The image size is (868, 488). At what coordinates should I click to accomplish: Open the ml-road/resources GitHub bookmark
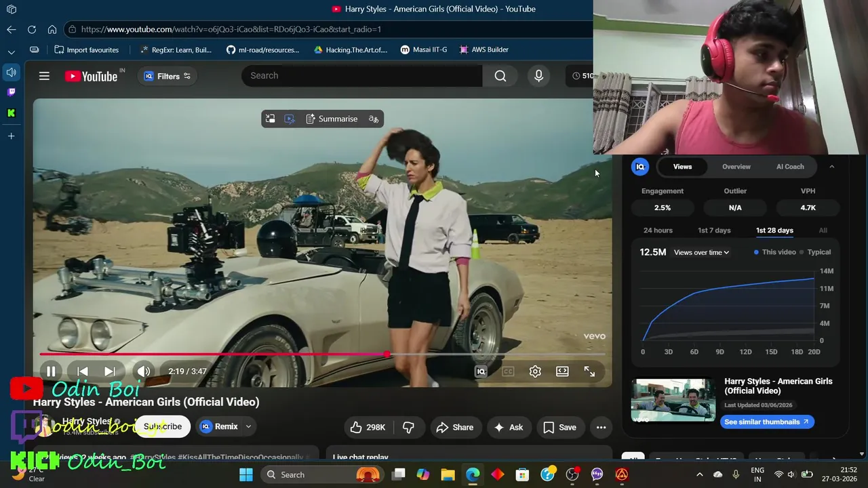(x=263, y=49)
